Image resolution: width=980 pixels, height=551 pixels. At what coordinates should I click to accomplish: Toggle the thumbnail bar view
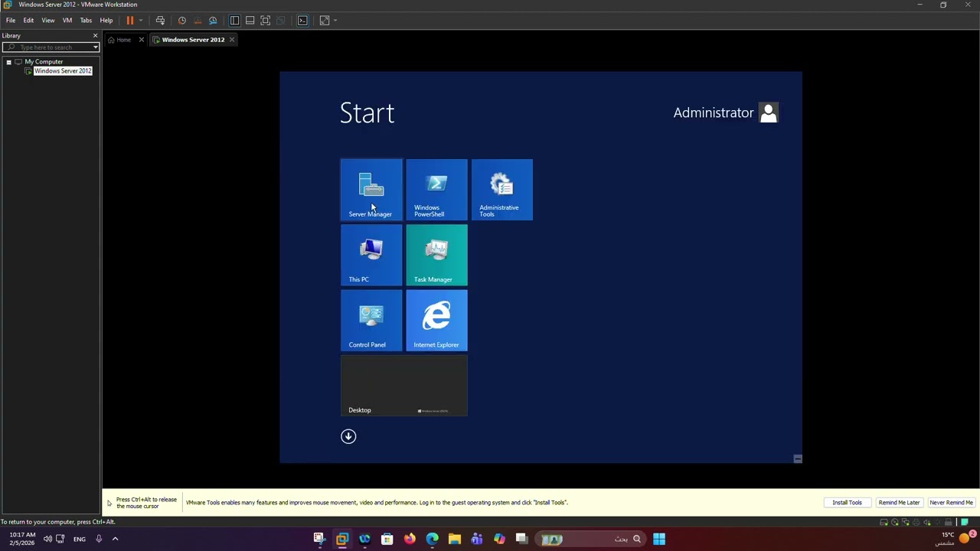(250, 21)
